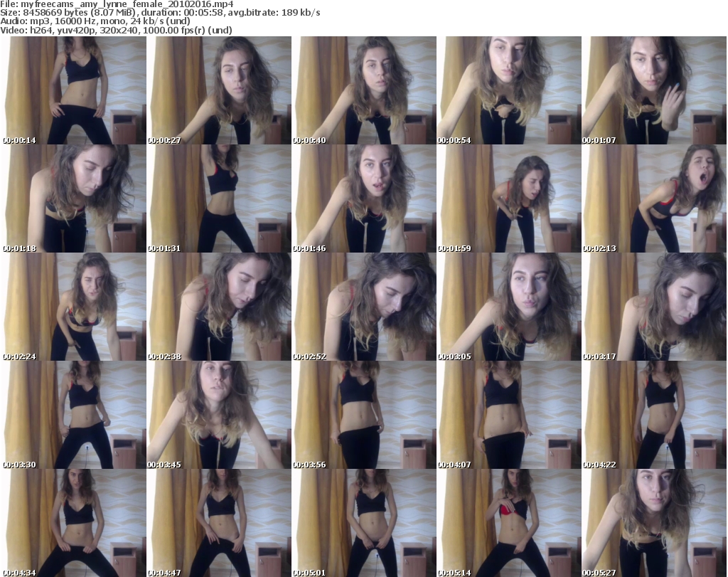Click the 'File:' name line in the header

(x=117, y=4)
